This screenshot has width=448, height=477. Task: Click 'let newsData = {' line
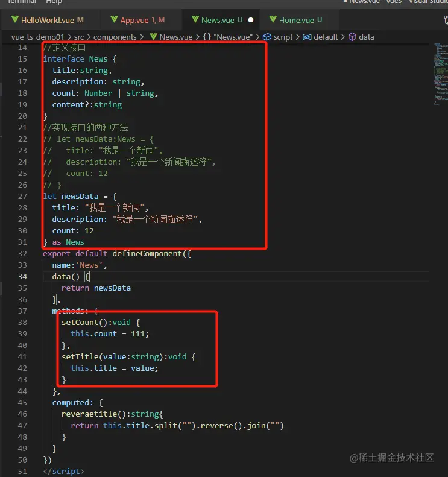coord(80,196)
